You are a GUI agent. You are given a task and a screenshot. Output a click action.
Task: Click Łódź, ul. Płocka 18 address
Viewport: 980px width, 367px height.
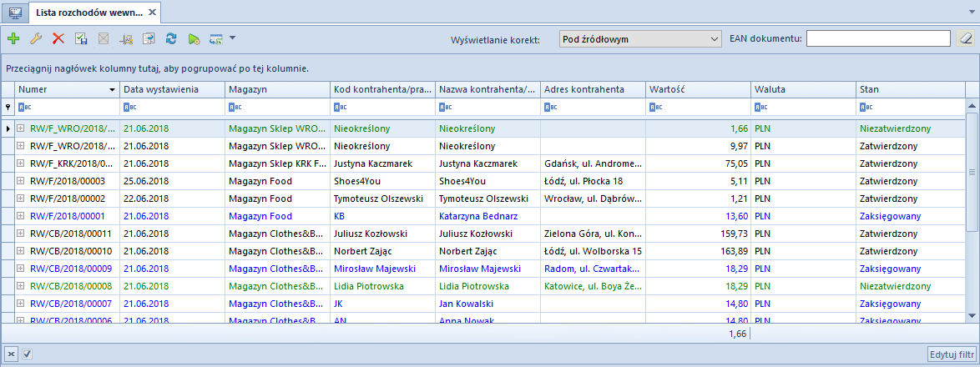(594, 181)
